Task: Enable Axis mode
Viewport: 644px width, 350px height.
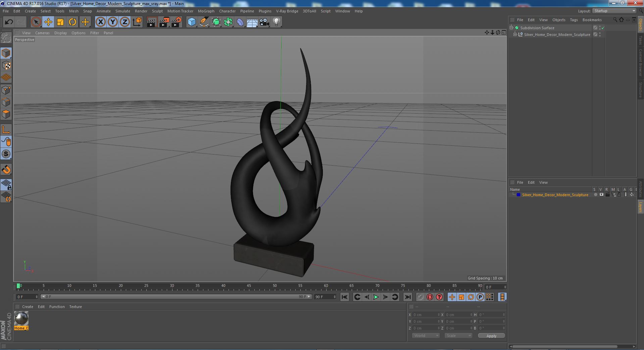Action: click(6, 130)
